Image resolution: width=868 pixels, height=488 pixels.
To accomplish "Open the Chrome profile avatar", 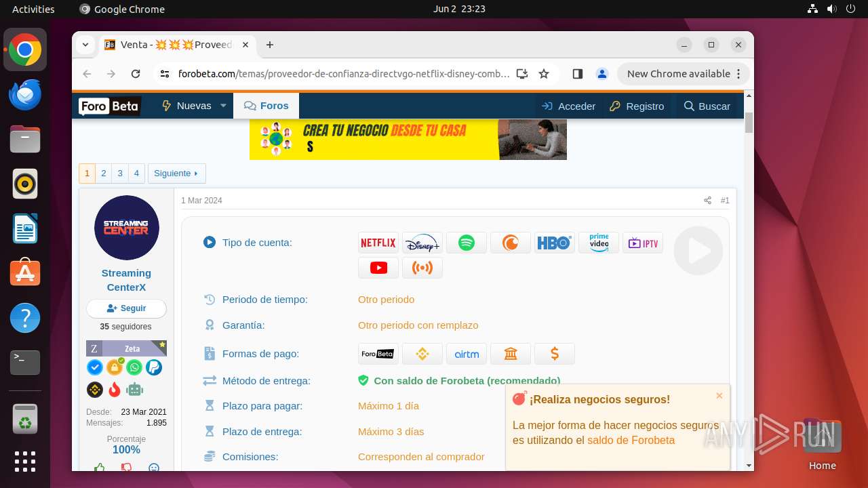I will pos(601,74).
